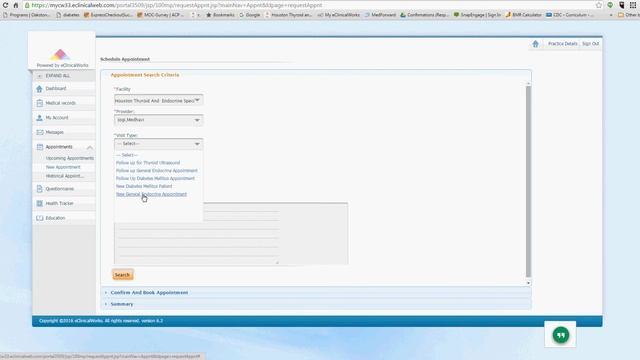Screen dimensions: 640x360
Task: Open the Facility dropdown
Action: tap(158, 100)
